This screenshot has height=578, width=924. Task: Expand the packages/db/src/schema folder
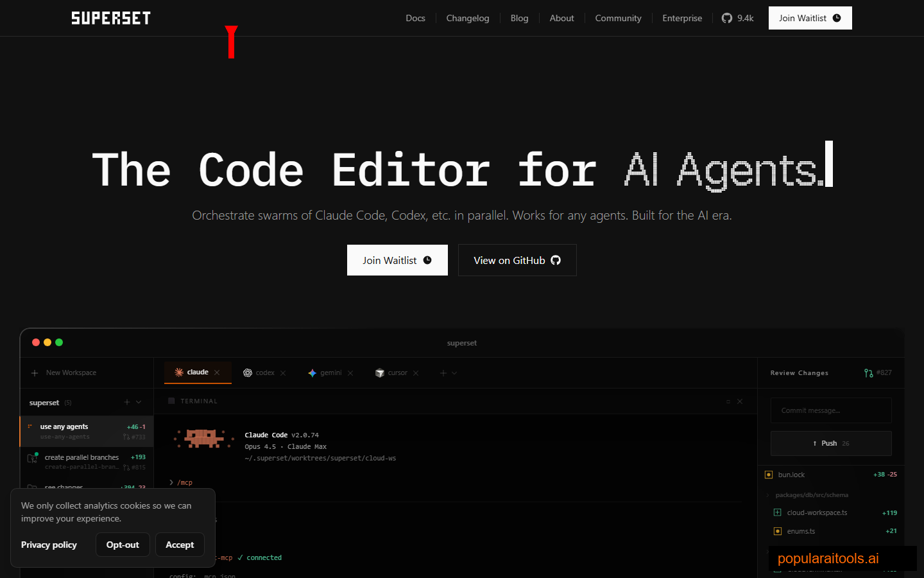click(x=767, y=495)
